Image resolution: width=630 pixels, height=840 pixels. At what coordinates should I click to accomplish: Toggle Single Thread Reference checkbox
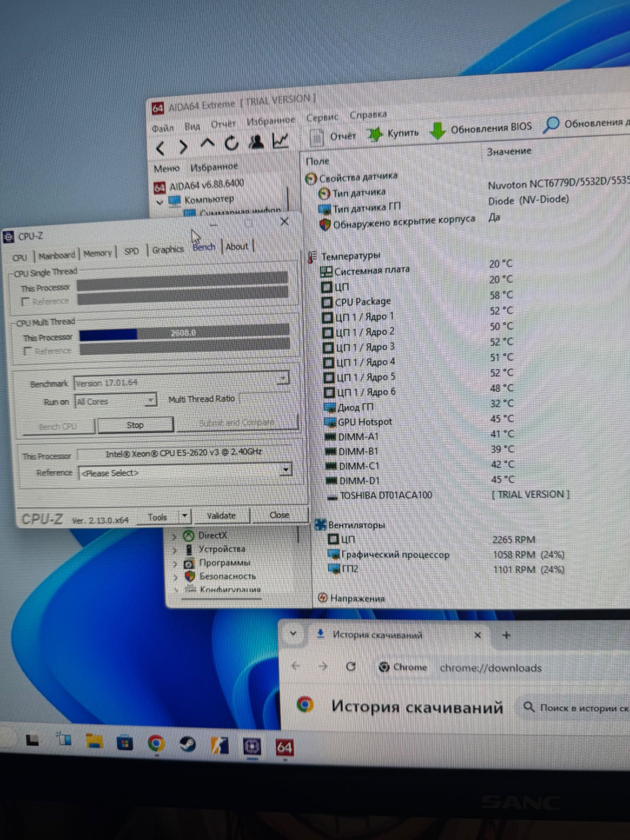pos(26,302)
